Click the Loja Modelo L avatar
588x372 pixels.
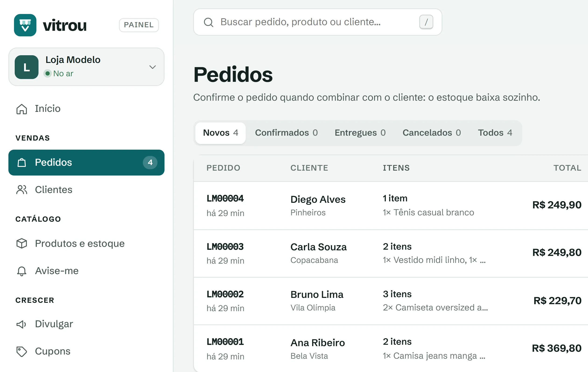coord(27,67)
